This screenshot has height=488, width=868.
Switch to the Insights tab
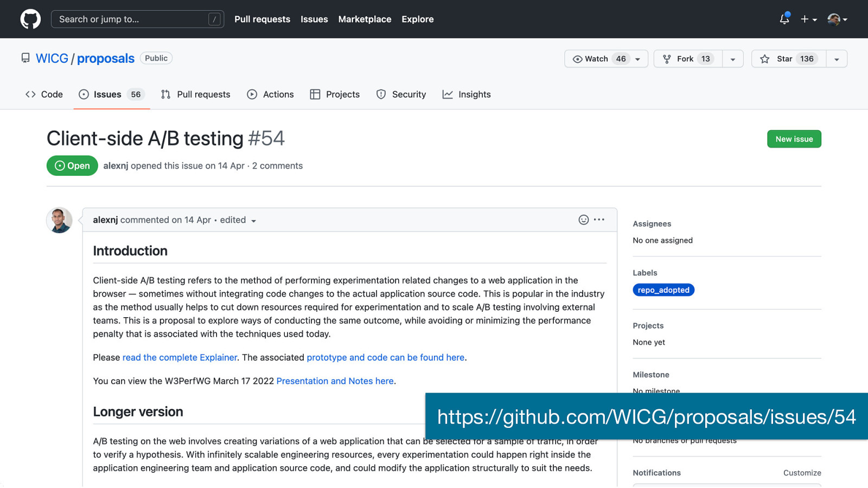point(467,94)
